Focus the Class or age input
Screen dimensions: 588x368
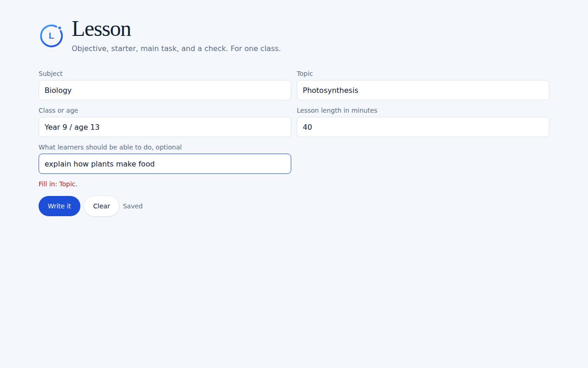click(165, 127)
